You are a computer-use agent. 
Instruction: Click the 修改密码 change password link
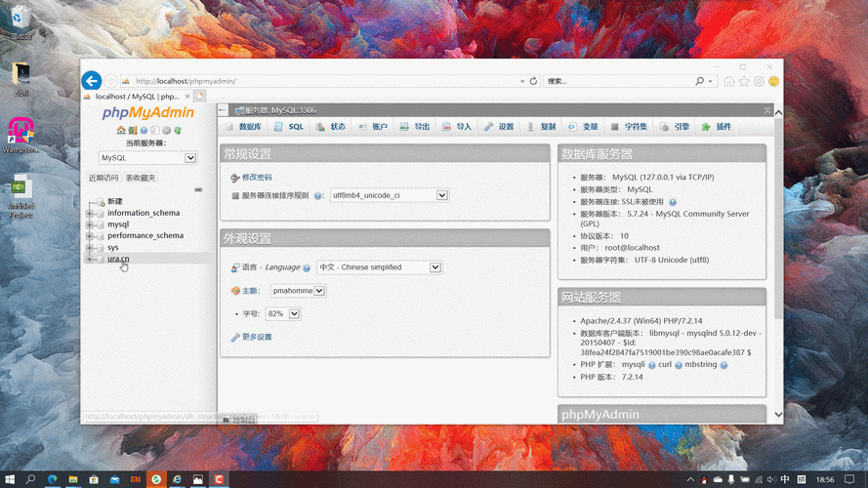click(257, 178)
